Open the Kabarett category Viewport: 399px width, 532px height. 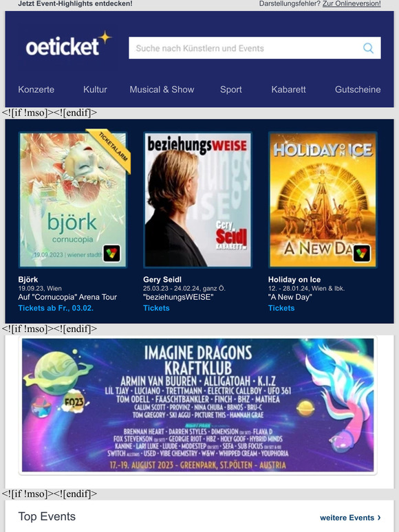point(289,89)
